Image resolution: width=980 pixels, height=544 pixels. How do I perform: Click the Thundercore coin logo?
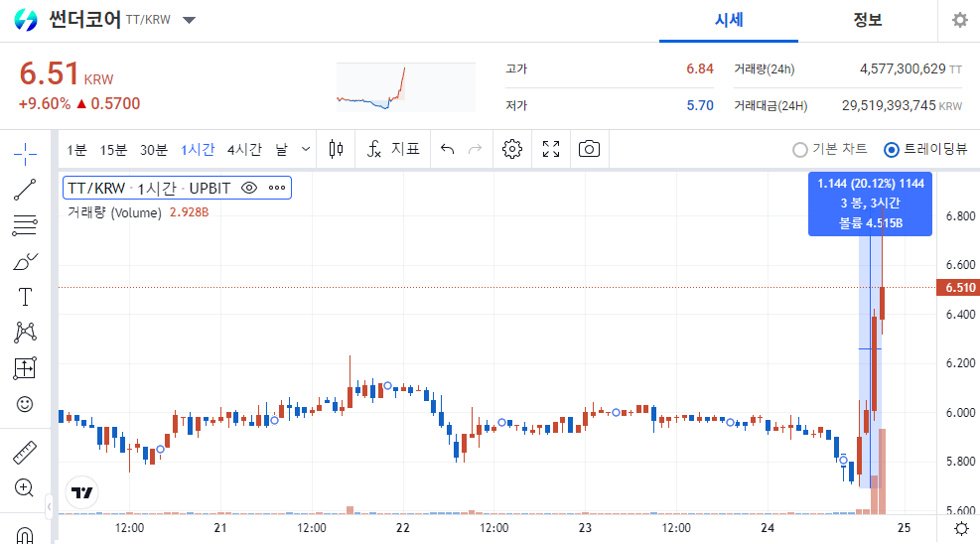pos(26,20)
